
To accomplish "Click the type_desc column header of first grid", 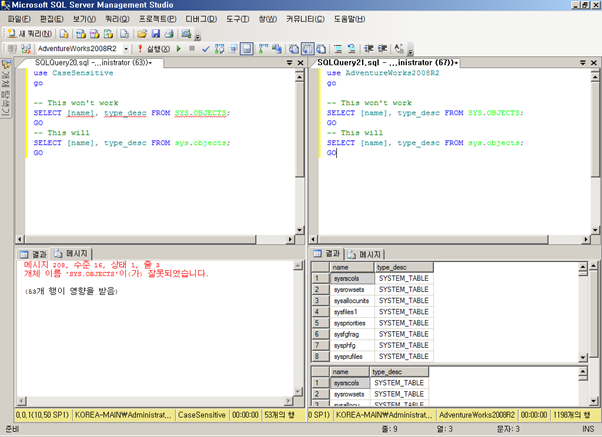I will (x=404, y=267).
